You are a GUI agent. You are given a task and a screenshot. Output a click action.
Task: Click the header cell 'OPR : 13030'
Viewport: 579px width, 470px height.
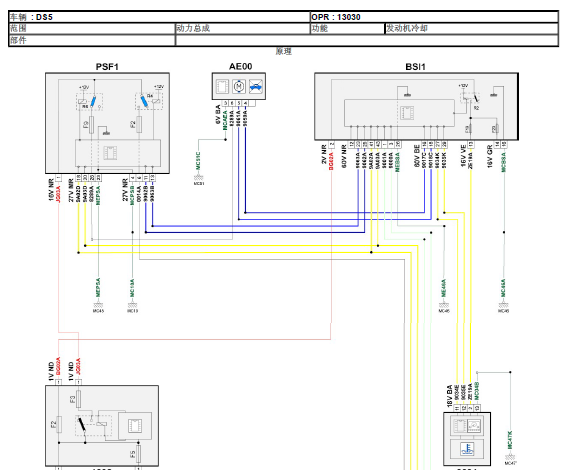pyautogui.click(x=434, y=17)
